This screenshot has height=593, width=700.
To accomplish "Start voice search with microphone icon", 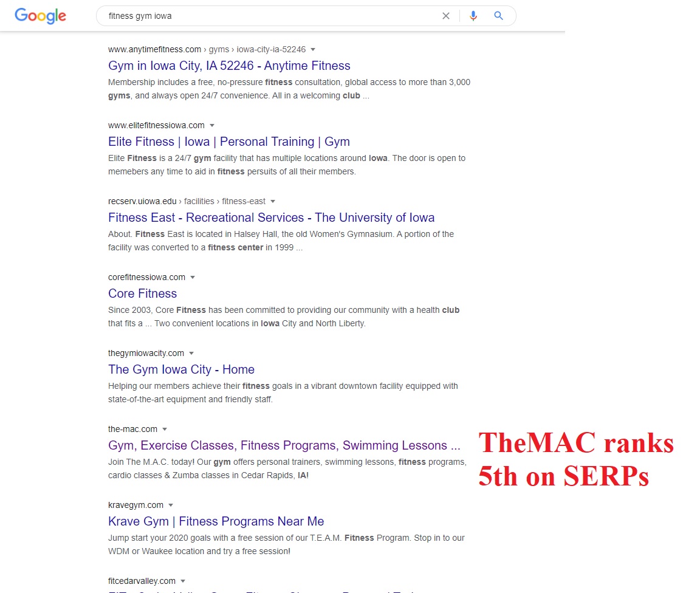I will coord(473,16).
